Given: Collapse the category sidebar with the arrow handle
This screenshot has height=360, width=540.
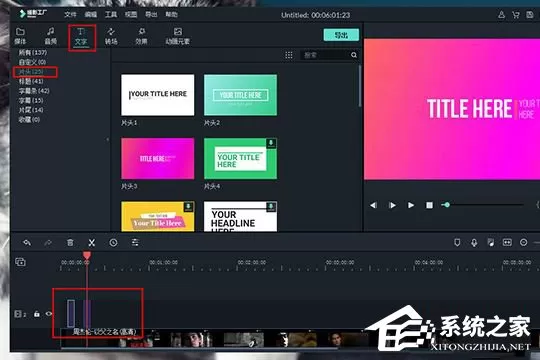Looking at the screenshot, I should pyautogui.click(x=107, y=140).
